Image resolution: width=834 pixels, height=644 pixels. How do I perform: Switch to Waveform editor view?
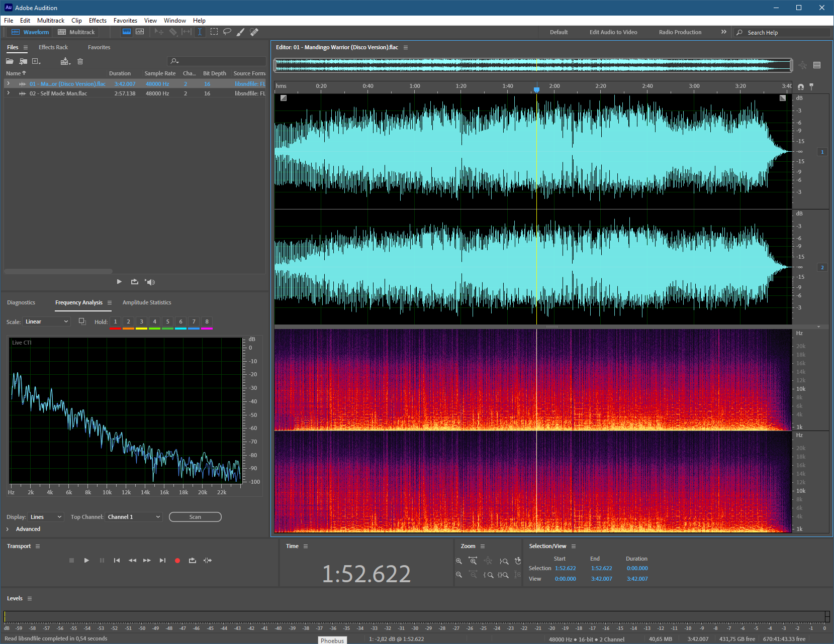click(30, 32)
